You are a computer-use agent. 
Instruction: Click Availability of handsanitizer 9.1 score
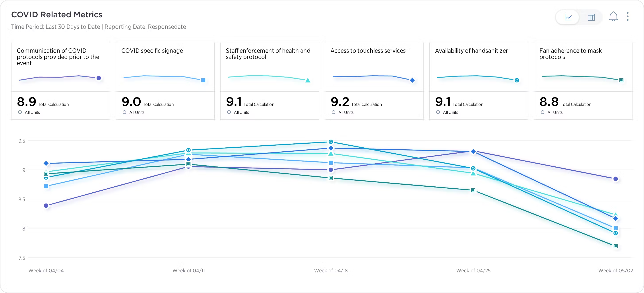(x=443, y=102)
